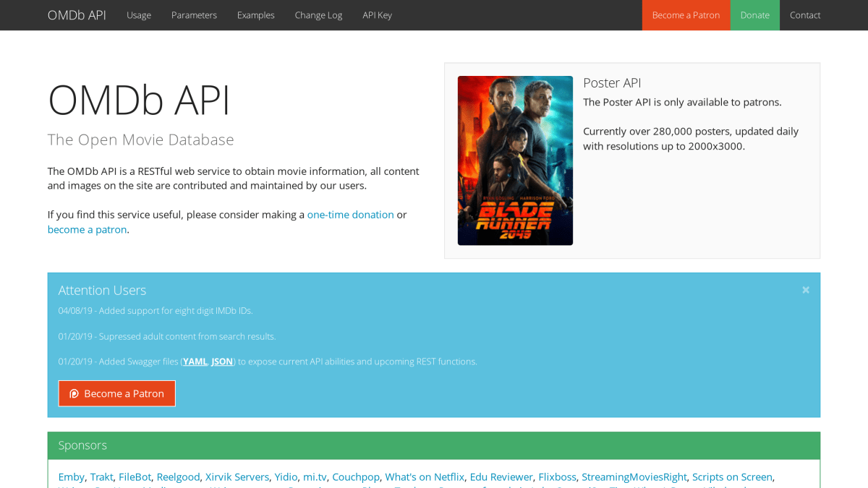The width and height of the screenshot is (868, 488).
Task: Click 'Currently over 280,000 posters' text
Action: [691, 139]
